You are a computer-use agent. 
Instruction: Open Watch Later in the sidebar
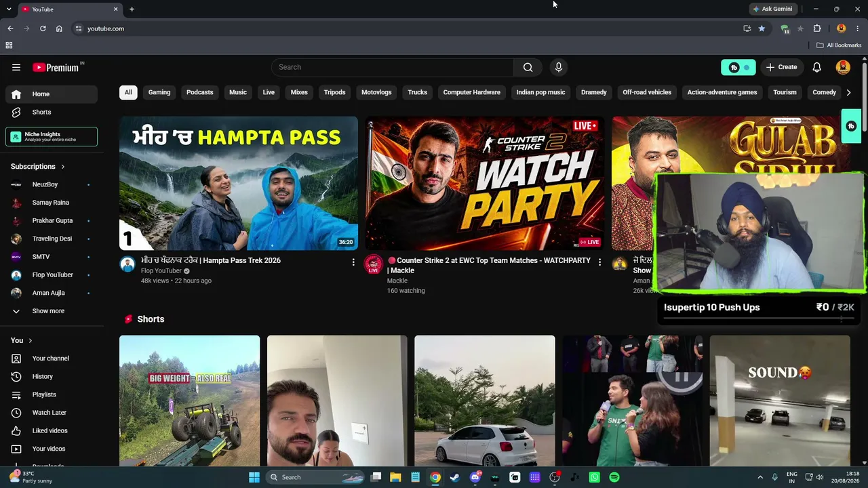(x=52, y=412)
